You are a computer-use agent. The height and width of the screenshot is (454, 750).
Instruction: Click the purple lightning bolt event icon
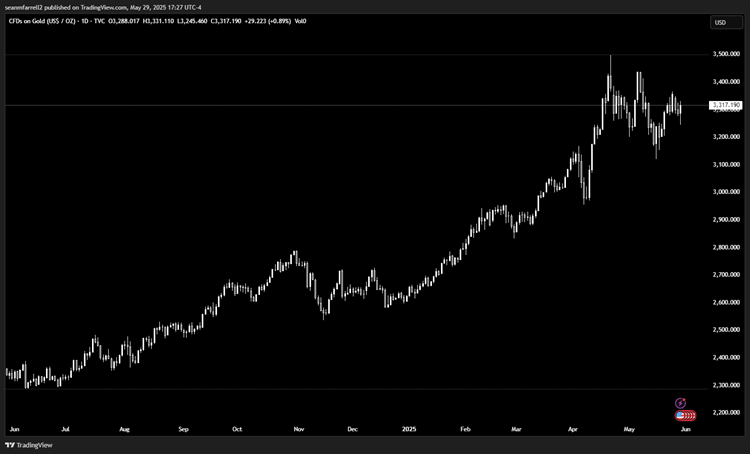680,403
